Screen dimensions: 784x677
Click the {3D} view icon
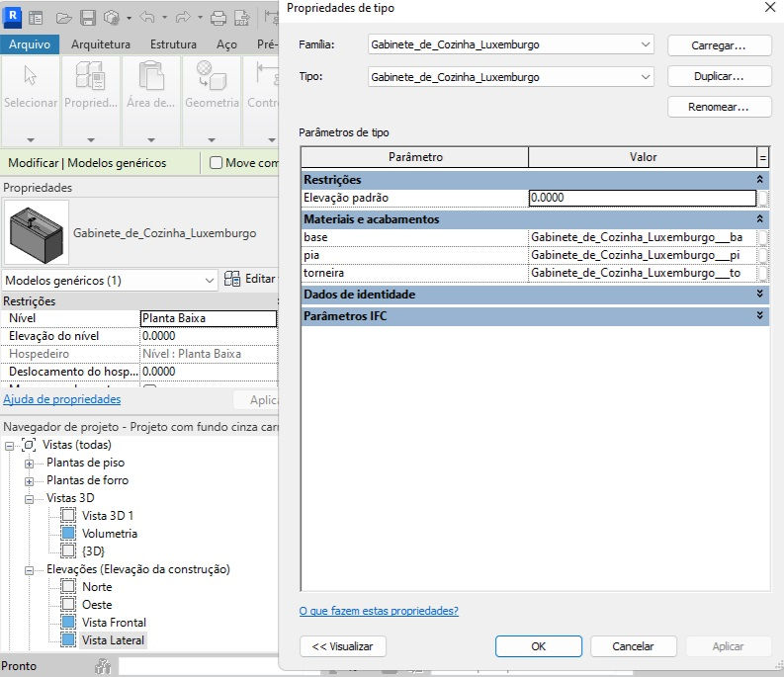pos(68,551)
